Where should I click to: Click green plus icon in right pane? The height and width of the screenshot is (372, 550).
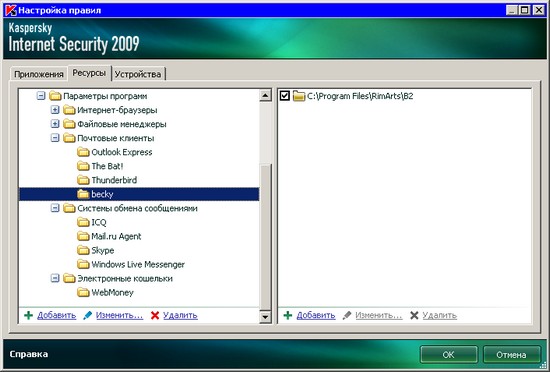[288, 315]
